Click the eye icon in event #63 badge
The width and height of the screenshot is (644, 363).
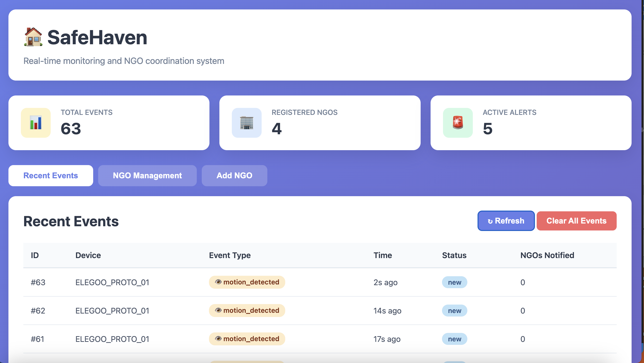click(218, 282)
